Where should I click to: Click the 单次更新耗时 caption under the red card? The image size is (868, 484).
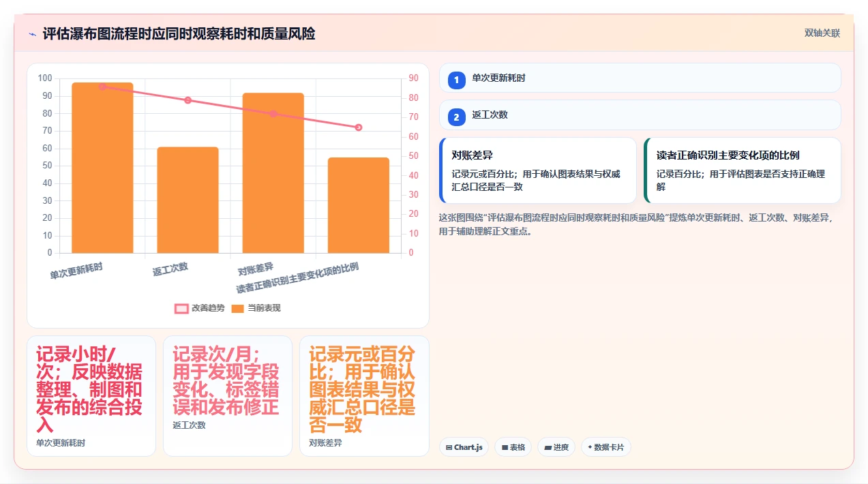(x=61, y=443)
